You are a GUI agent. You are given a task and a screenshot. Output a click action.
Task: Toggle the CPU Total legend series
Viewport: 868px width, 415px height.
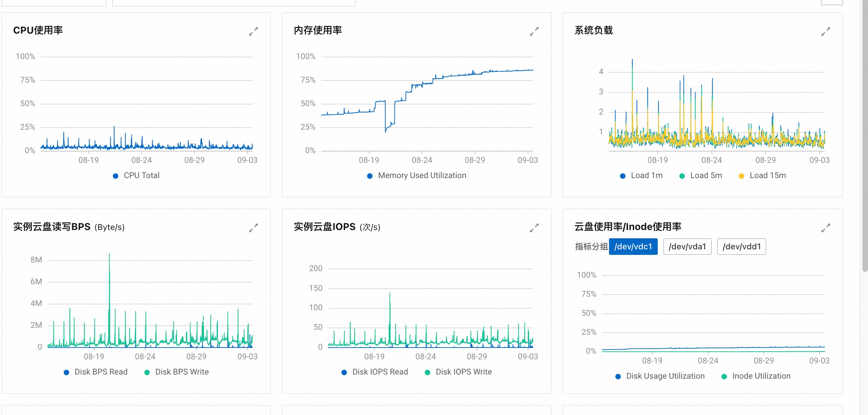(136, 176)
